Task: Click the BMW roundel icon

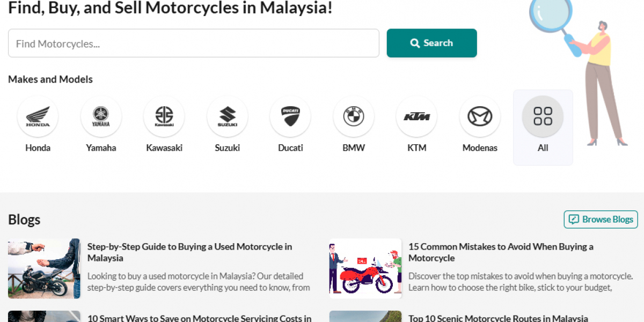Action: (354, 116)
